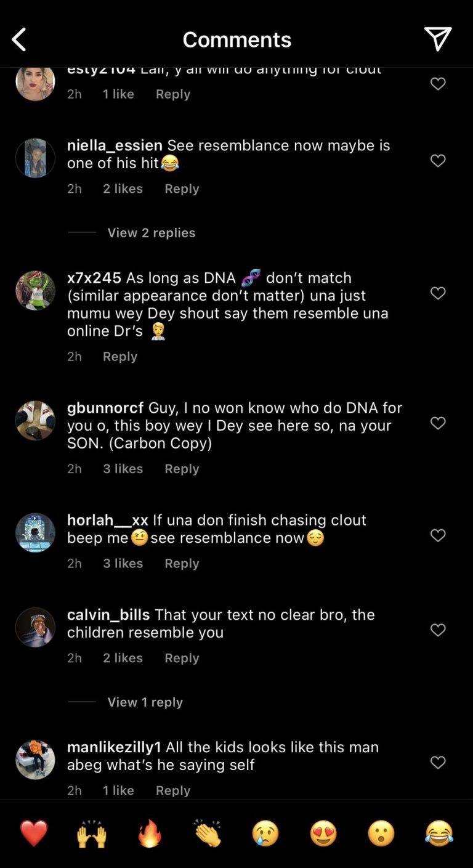The height and width of the screenshot is (868, 473).
Task: Reply to horlah__xx's comment
Action: (182, 564)
